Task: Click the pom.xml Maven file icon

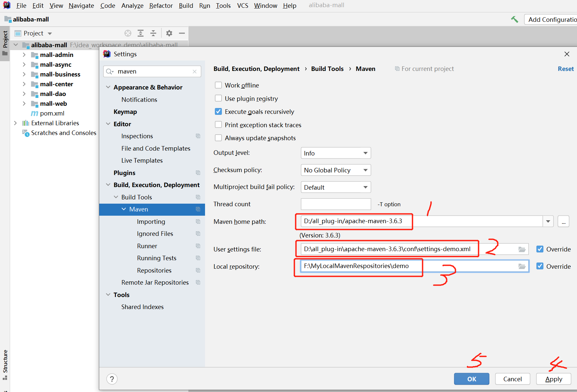Action: coord(34,114)
